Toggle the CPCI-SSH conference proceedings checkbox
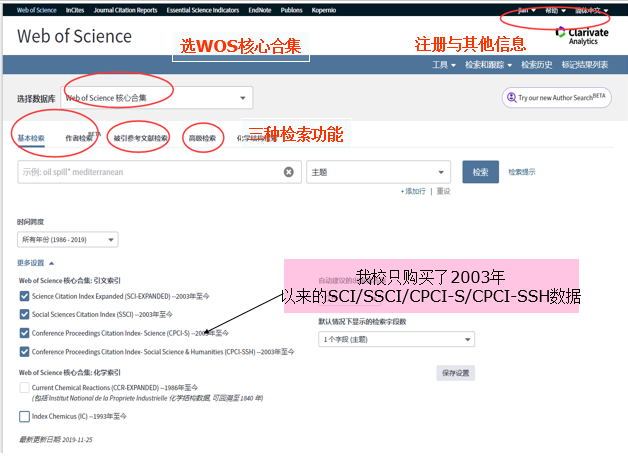The height and width of the screenshot is (474, 628). [24, 352]
